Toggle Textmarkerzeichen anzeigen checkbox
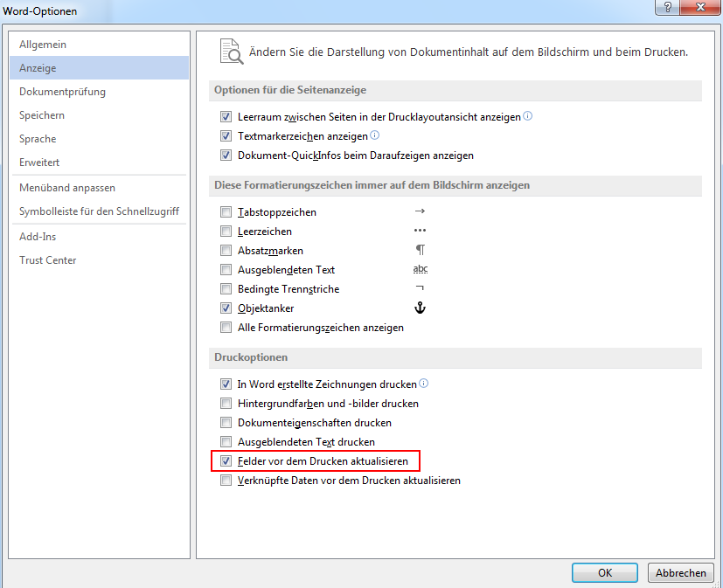This screenshot has height=588, width=723. [226, 136]
